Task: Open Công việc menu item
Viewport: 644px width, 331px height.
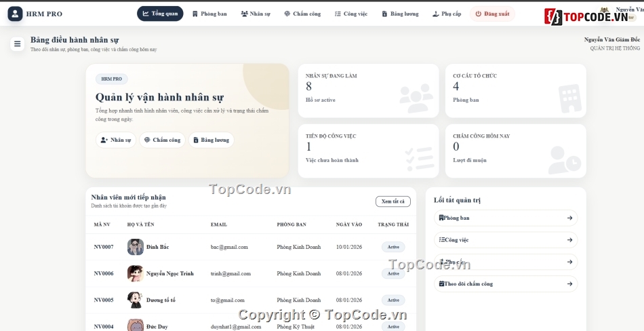Action: 350,14
